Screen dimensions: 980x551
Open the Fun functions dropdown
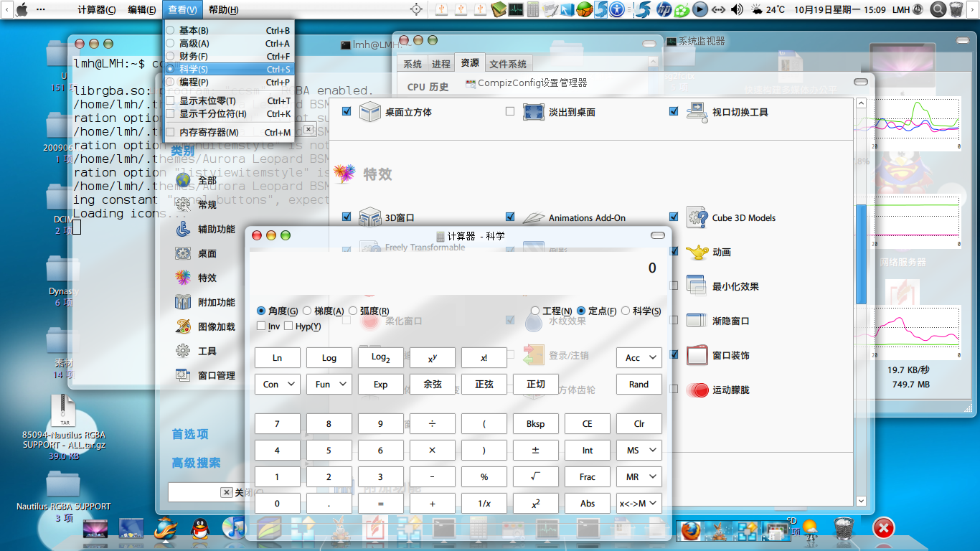(x=329, y=384)
